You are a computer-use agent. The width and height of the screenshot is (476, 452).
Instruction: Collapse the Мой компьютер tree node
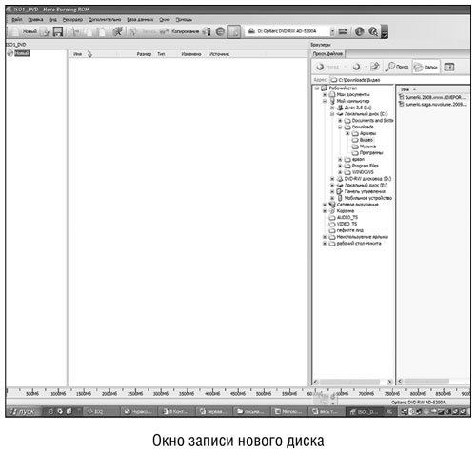point(325,101)
